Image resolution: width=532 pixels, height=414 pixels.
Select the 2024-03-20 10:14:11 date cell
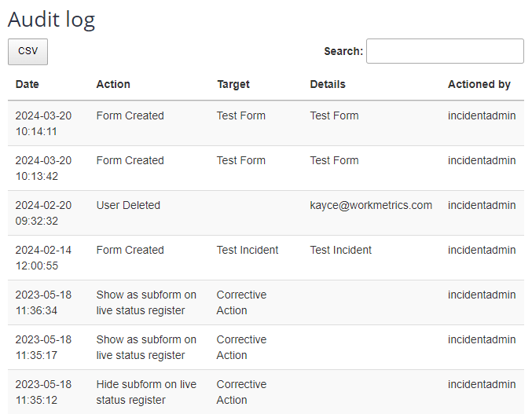(x=43, y=123)
